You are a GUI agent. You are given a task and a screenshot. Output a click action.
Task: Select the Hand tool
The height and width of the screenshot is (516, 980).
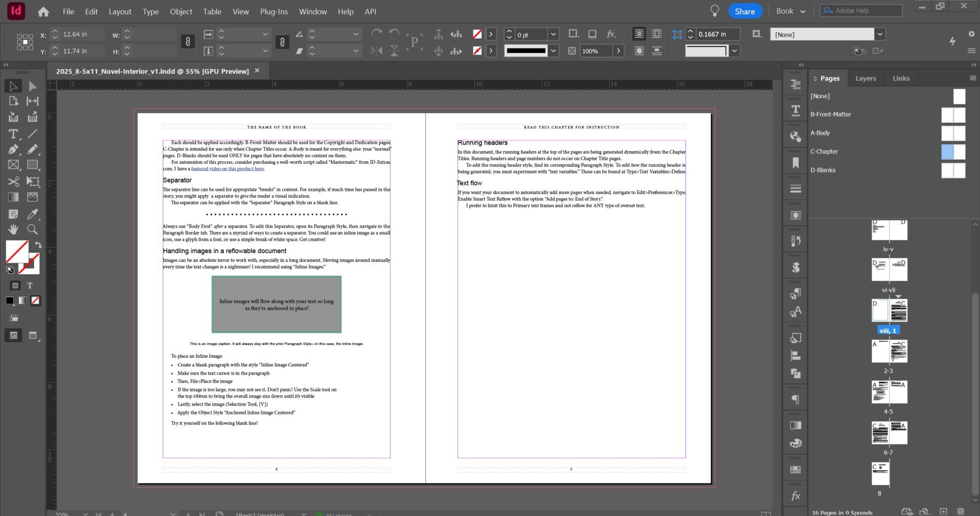(x=13, y=229)
